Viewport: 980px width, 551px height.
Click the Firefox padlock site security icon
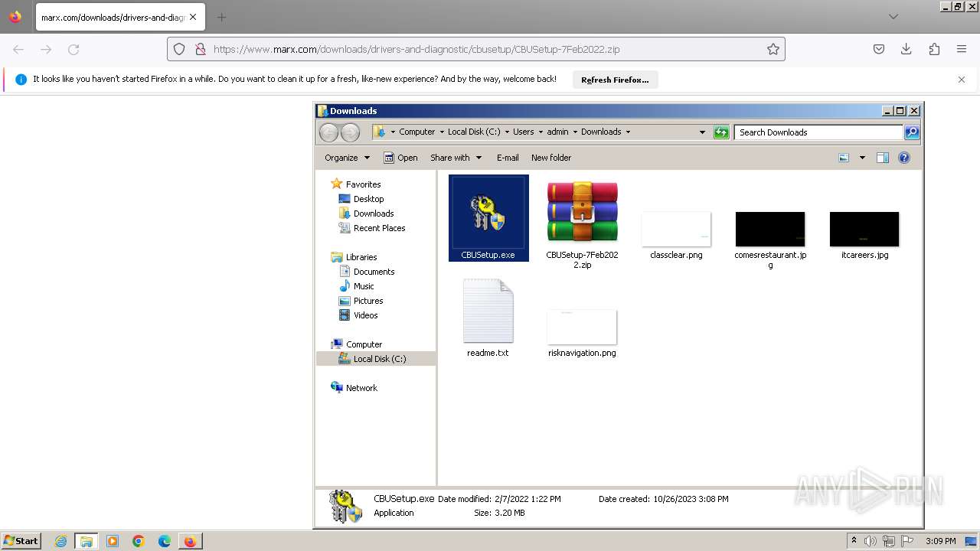200,49
